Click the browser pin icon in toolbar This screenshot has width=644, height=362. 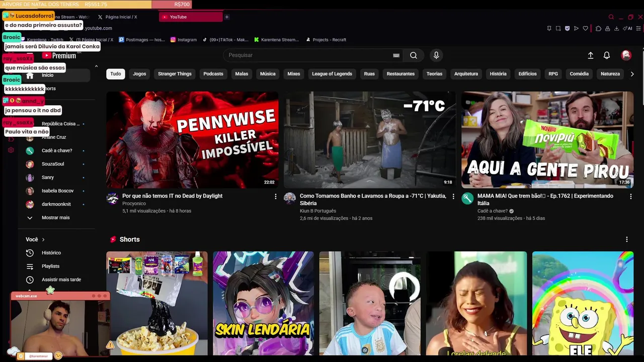[x=549, y=29]
